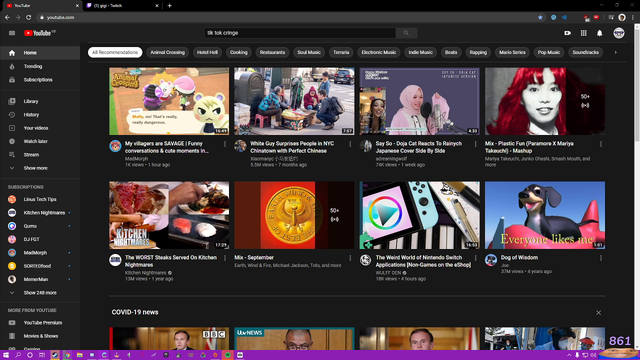Image resolution: width=640 pixels, height=360 pixels.
Task: Open the Kitchen Nightmares subscription
Action: pyautogui.click(x=40, y=213)
